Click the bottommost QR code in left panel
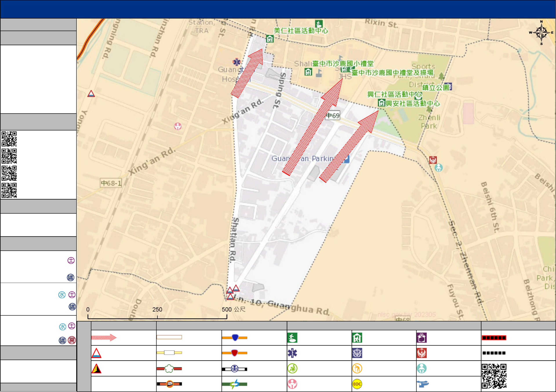 [9, 191]
